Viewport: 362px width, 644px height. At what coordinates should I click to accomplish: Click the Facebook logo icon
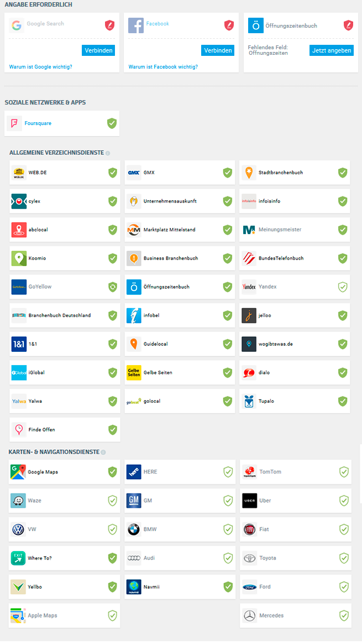136,25
